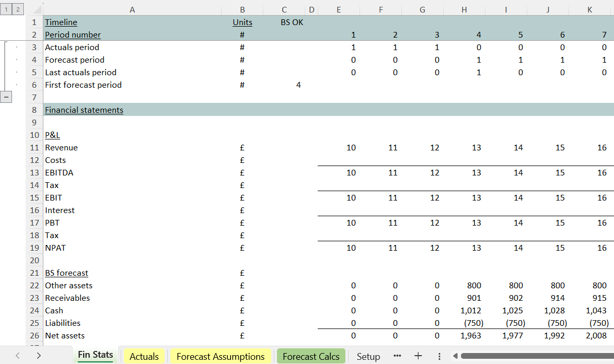Open the Forecast Assumptions sheet tab
This screenshot has width=614, height=364.
(221, 357)
